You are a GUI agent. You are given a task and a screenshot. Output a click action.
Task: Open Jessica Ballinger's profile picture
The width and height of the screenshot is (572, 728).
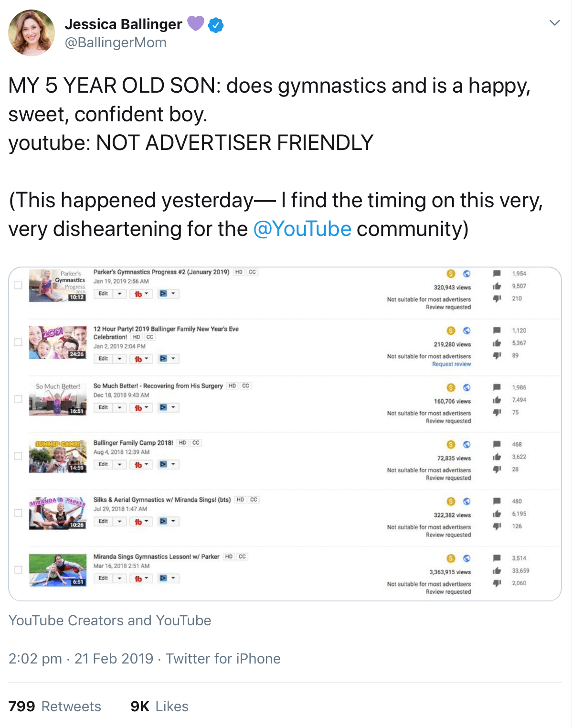pyautogui.click(x=32, y=33)
